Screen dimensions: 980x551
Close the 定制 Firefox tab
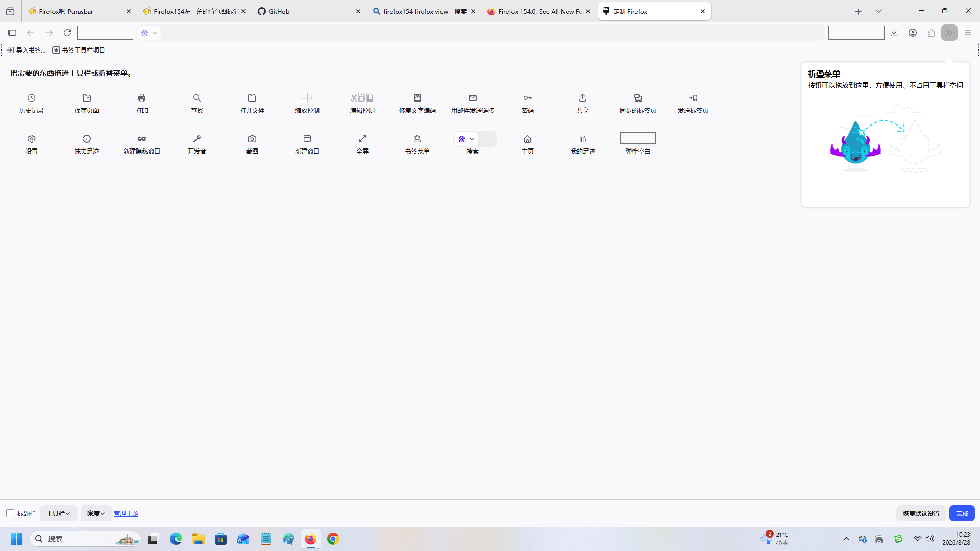703,11
